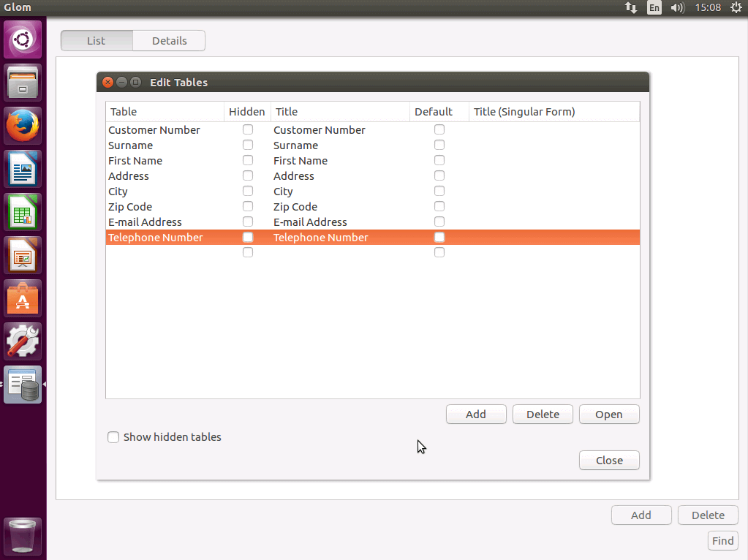The width and height of the screenshot is (748, 560).
Task: Sort by the Table column header
Action: (165, 112)
